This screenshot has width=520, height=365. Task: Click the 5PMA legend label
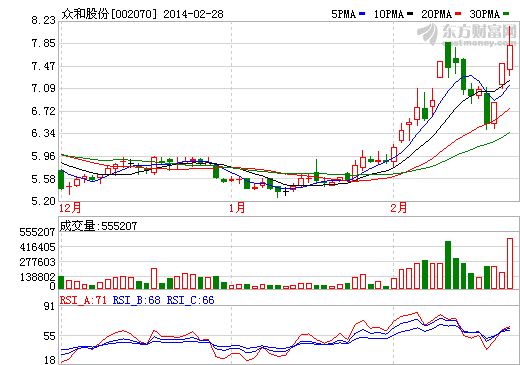(344, 14)
